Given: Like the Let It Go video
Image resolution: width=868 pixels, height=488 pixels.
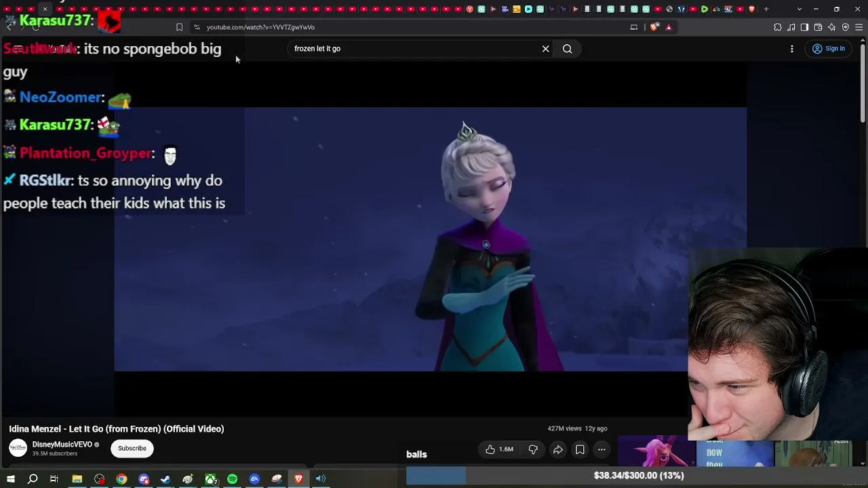Looking at the screenshot, I should (x=499, y=449).
